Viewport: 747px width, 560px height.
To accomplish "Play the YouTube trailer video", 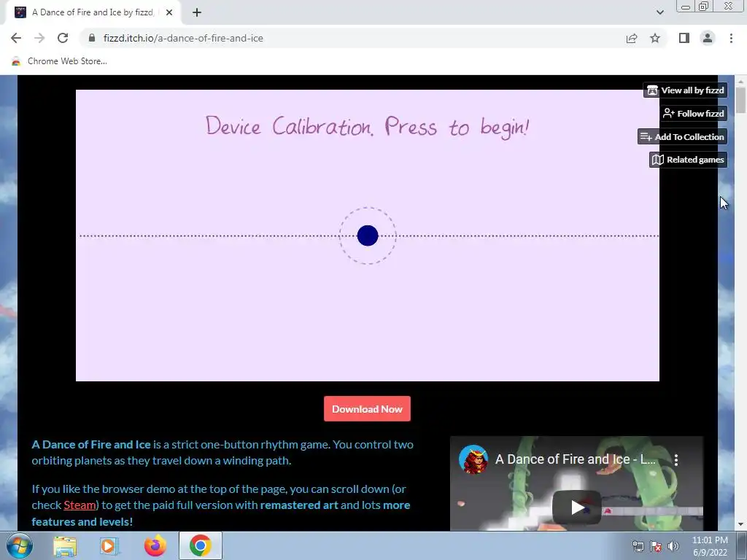I will pos(576,507).
